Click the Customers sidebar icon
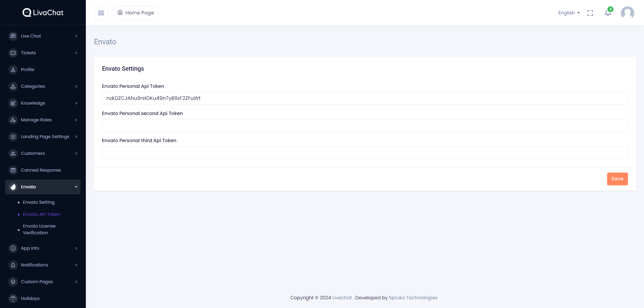 pyautogui.click(x=13, y=153)
